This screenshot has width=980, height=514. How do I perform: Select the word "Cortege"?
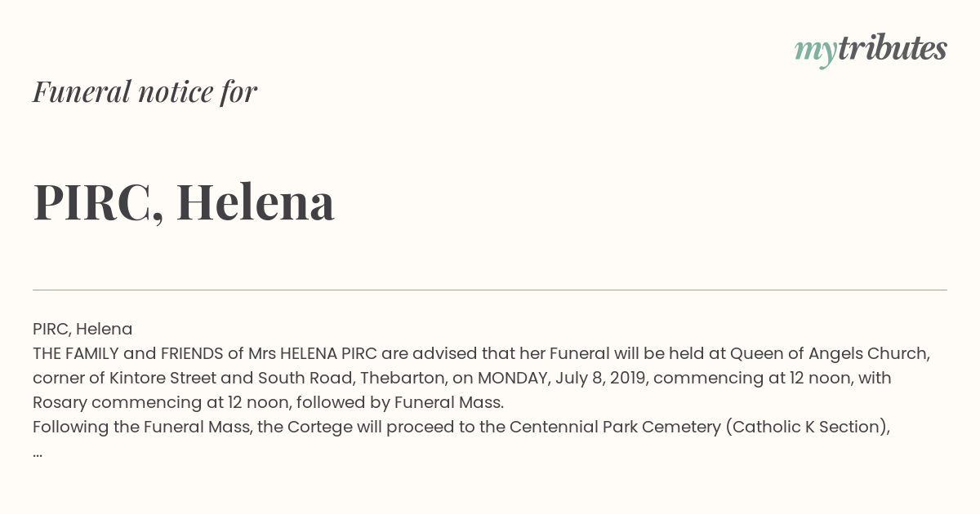(320, 427)
